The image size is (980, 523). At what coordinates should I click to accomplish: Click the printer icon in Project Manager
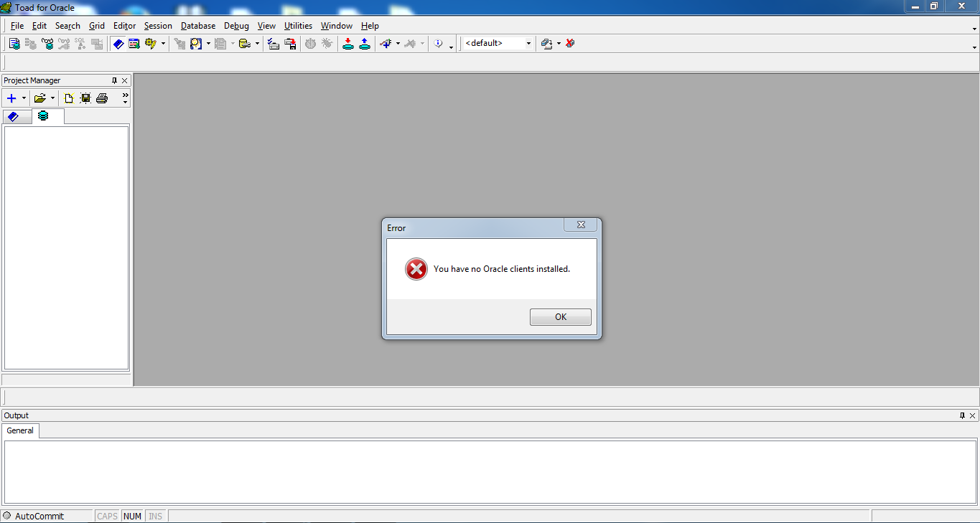click(x=102, y=98)
